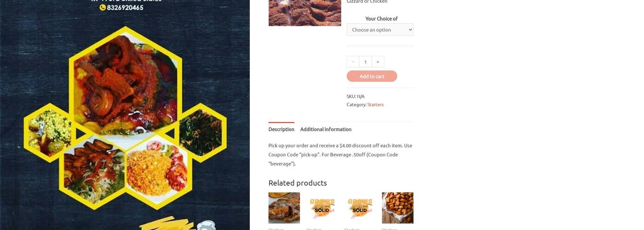Click the large stew hexagon on the banner
The width and height of the screenshot is (644, 230).
125,78
